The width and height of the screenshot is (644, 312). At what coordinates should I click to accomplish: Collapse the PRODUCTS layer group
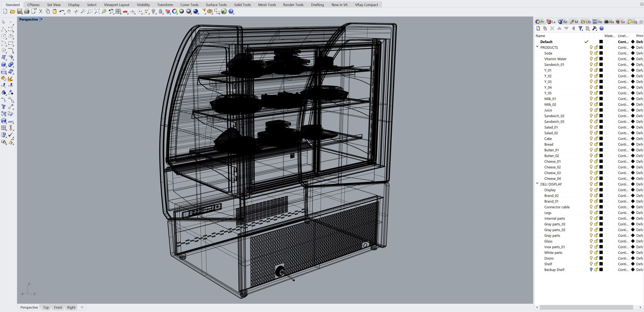pos(537,47)
